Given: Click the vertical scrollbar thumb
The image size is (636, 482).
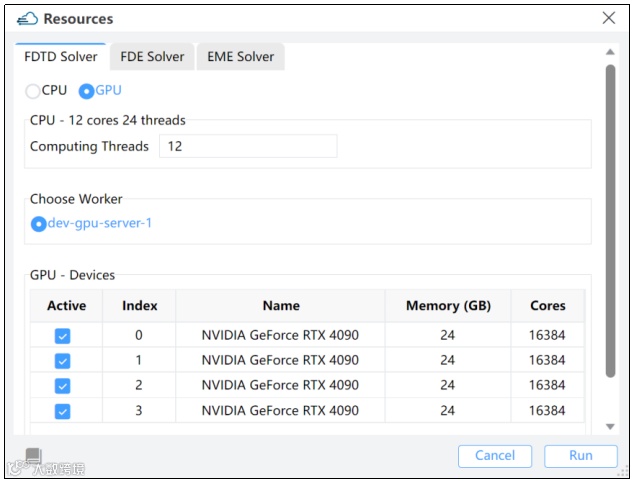Looking at the screenshot, I should point(610,220).
